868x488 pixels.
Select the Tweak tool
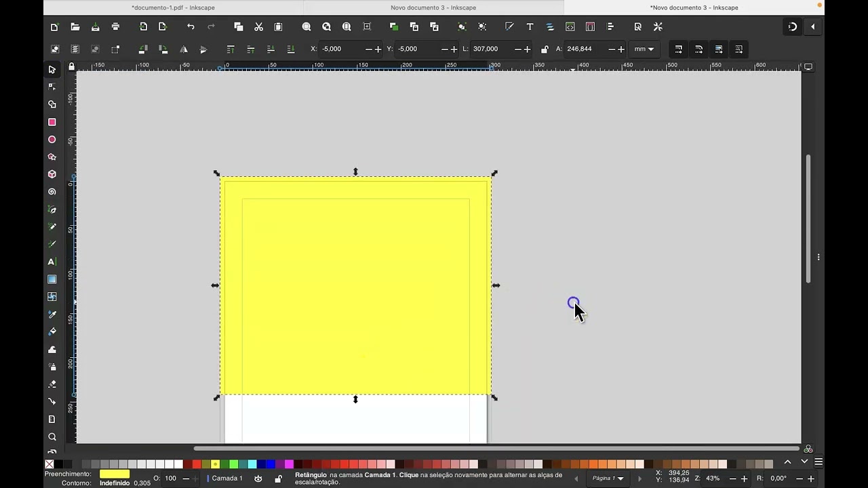(52, 350)
